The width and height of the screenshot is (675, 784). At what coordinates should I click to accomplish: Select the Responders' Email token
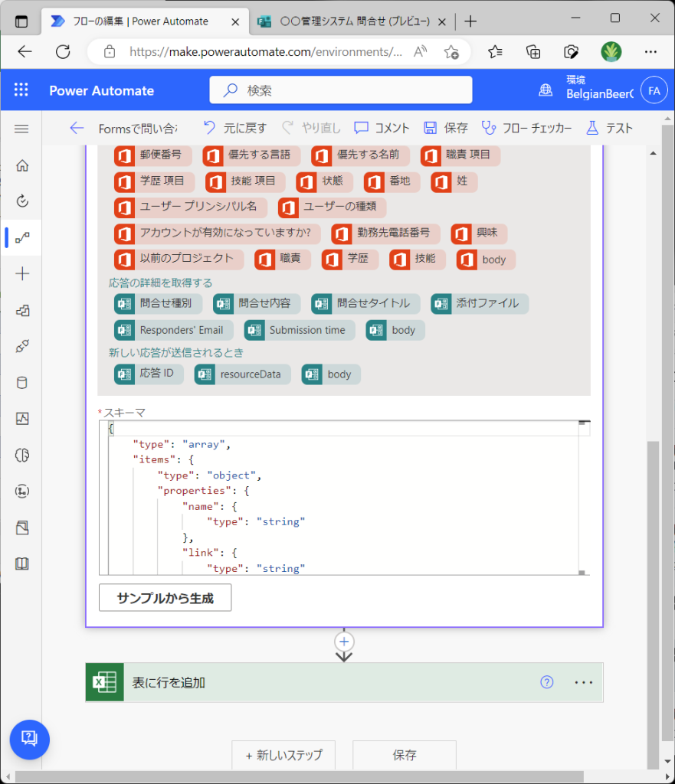click(x=174, y=330)
